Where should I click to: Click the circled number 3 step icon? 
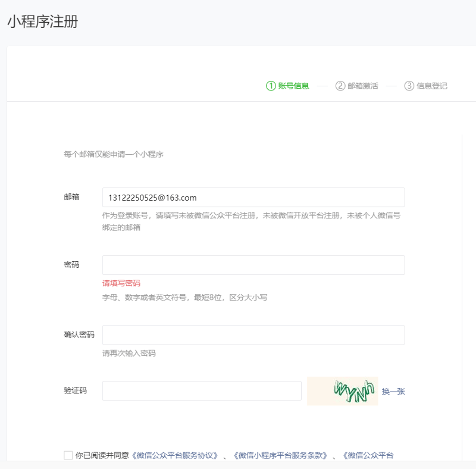[409, 86]
